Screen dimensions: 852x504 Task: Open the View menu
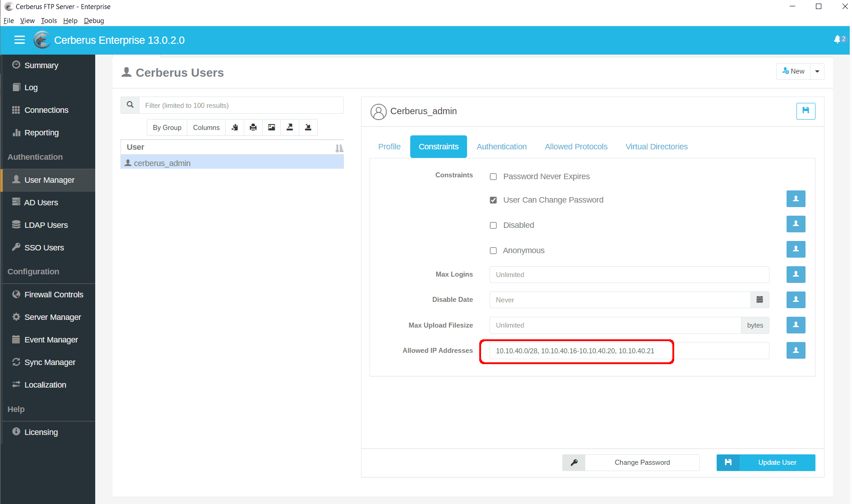pyautogui.click(x=27, y=21)
